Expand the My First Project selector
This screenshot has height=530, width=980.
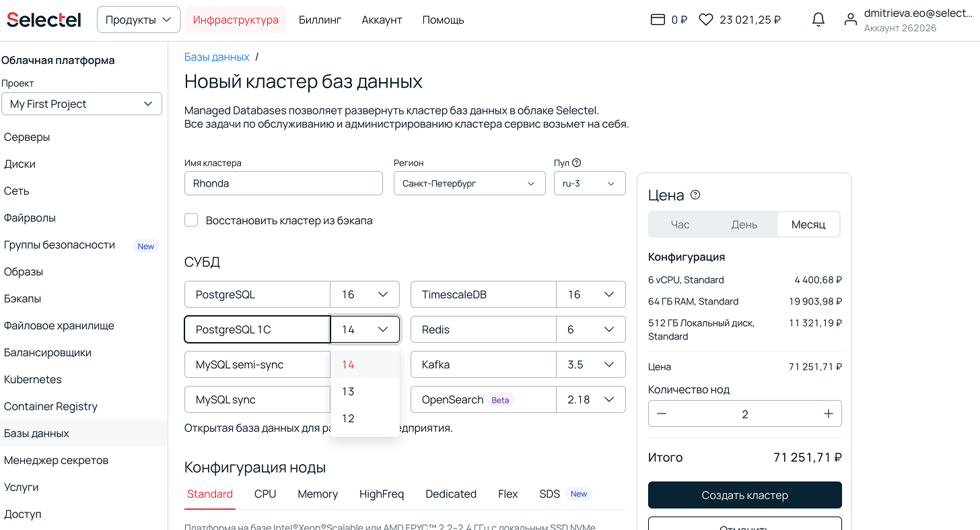(x=81, y=104)
